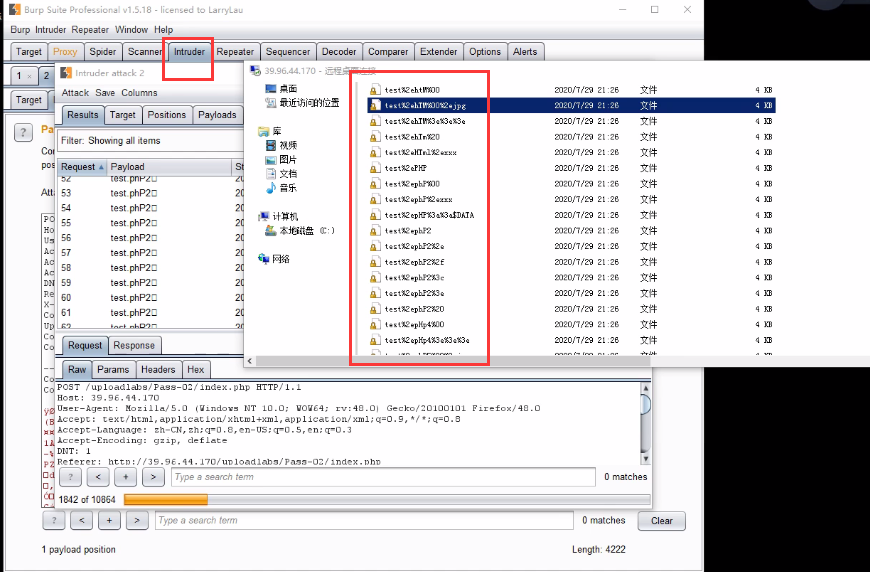Sort results by the Request column
870x572 pixels.
[x=82, y=167]
